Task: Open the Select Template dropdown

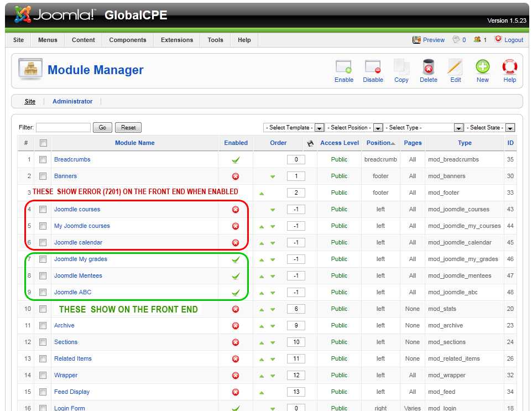Action: [320, 127]
